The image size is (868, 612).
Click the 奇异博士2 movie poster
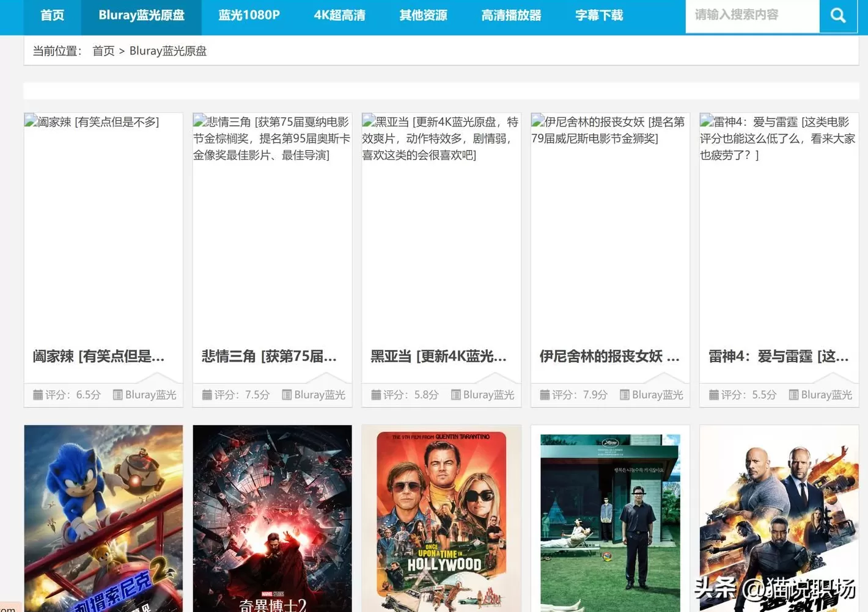272,518
